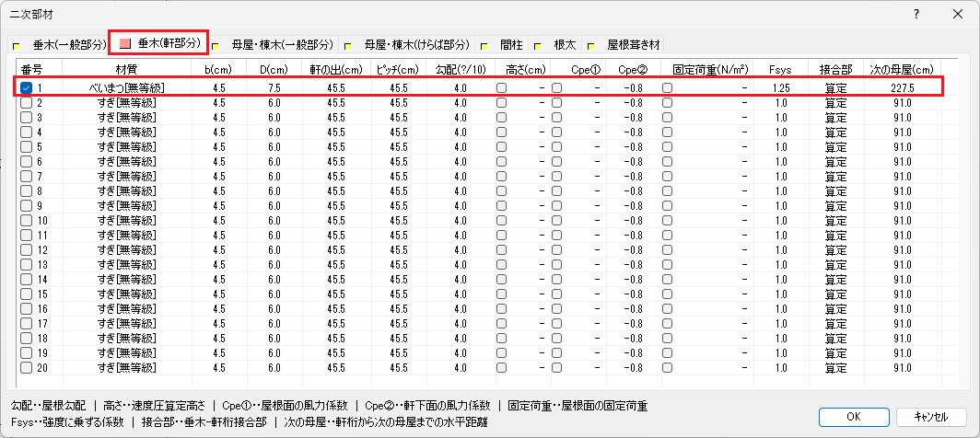
Task: Uncheck the row 1 number checkbox
Action: [26, 87]
